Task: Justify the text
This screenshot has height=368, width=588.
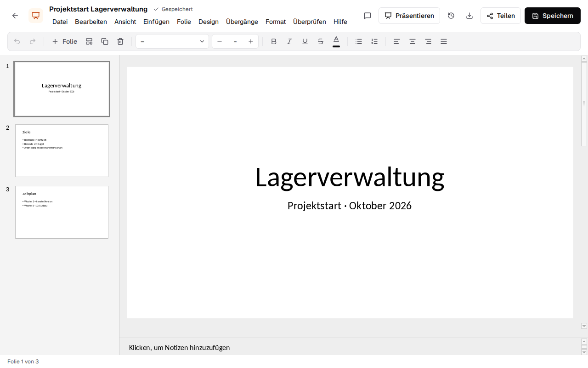Action: 444,41
